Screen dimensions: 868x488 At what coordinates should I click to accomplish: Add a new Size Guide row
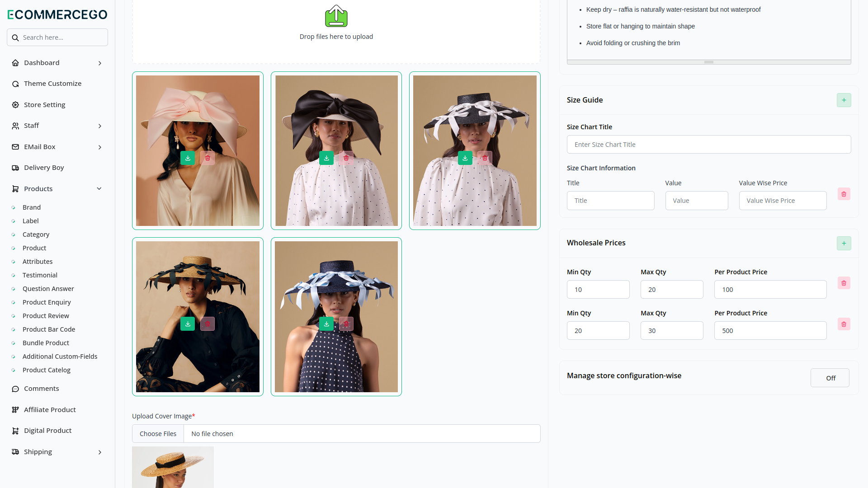tap(844, 100)
